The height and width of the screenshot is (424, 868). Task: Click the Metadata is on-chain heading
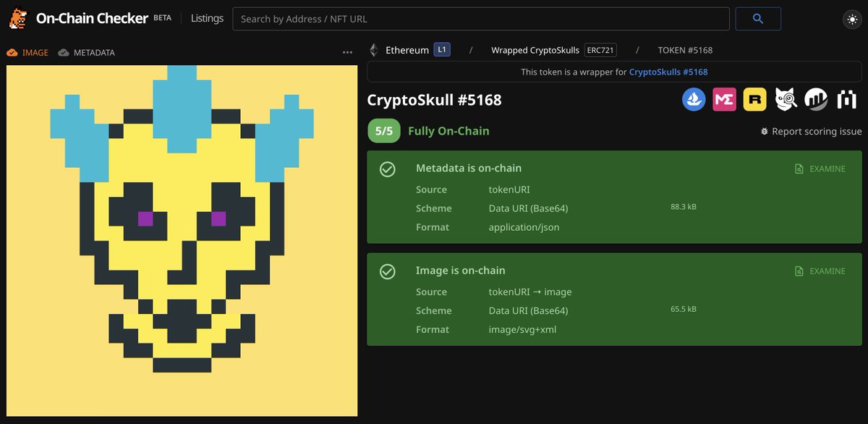(x=469, y=168)
